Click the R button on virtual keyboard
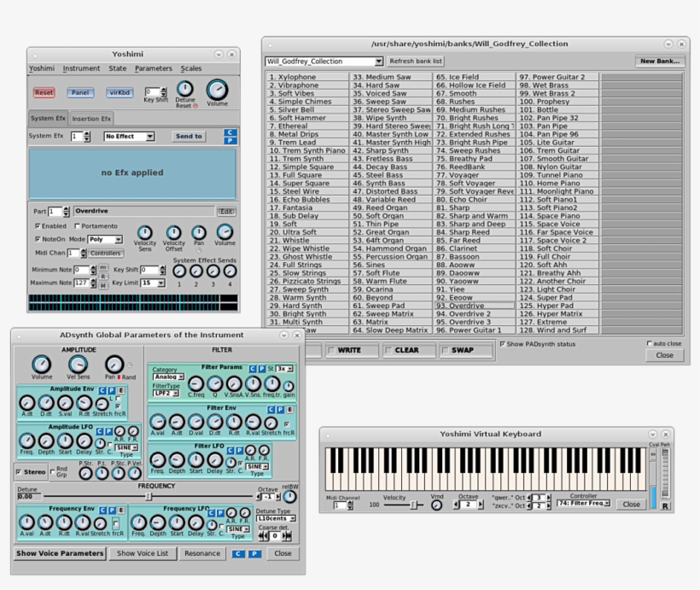Image resolution: width=700 pixels, height=590 pixels. (665, 506)
